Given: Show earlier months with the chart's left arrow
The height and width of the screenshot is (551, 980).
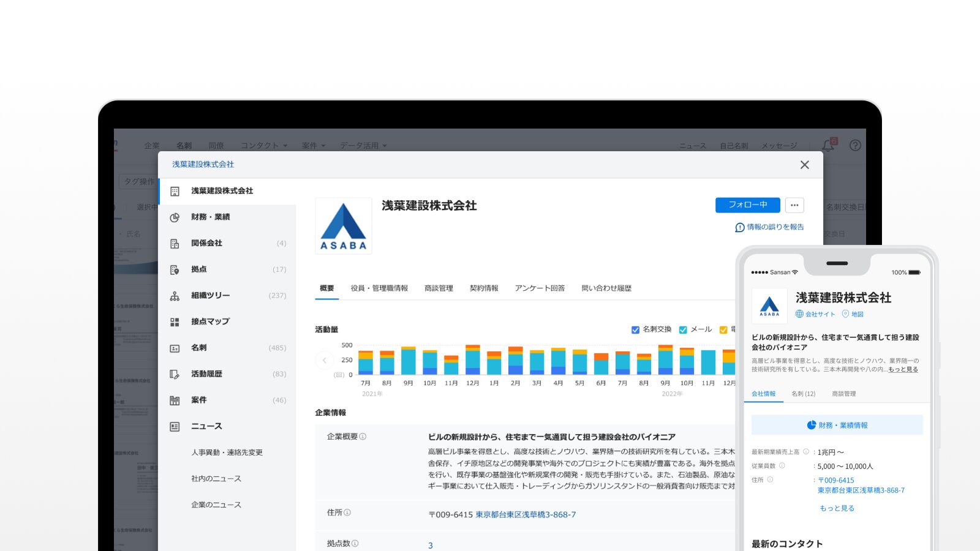Looking at the screenshot, I should [x=325, y=361].
